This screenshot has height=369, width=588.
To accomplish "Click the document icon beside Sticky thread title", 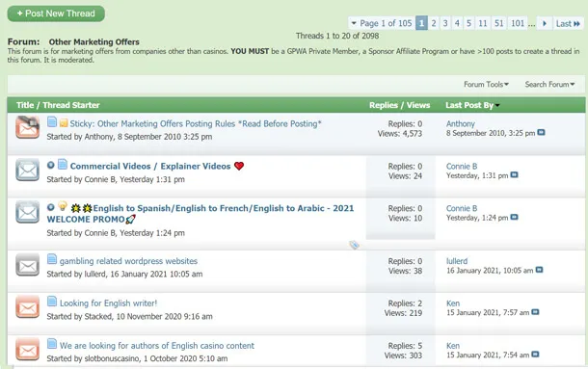I will point(52,121).
